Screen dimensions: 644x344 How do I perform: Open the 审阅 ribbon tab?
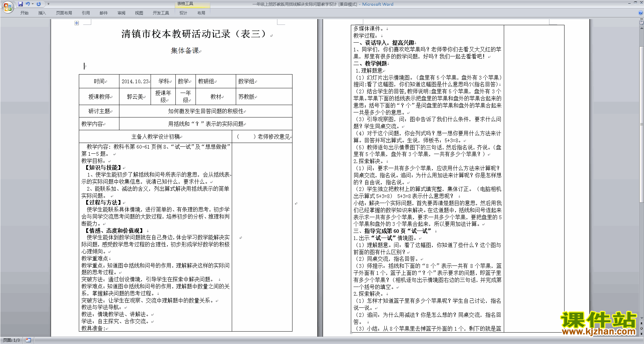pyautogui.click(x=121, y=13)
